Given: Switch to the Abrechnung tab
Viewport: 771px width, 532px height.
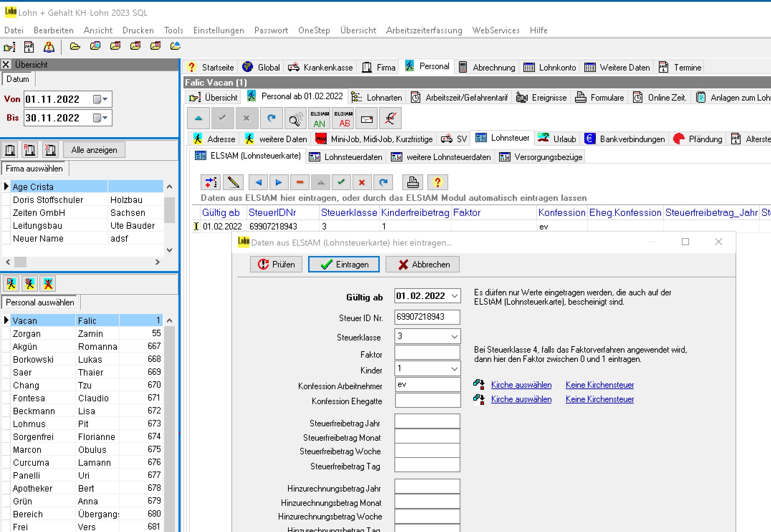Looking at the screenshot, I should (x=487, y=67).
